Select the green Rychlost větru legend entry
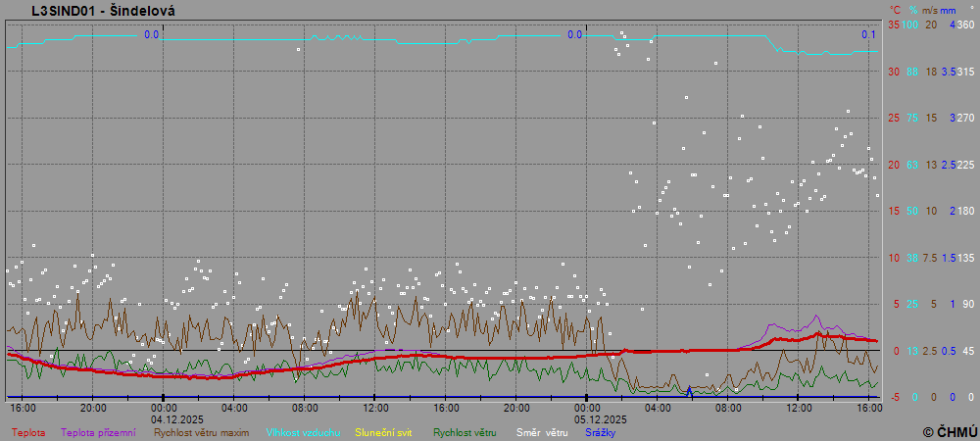The image size is (980, 441). tap(465, 432)
